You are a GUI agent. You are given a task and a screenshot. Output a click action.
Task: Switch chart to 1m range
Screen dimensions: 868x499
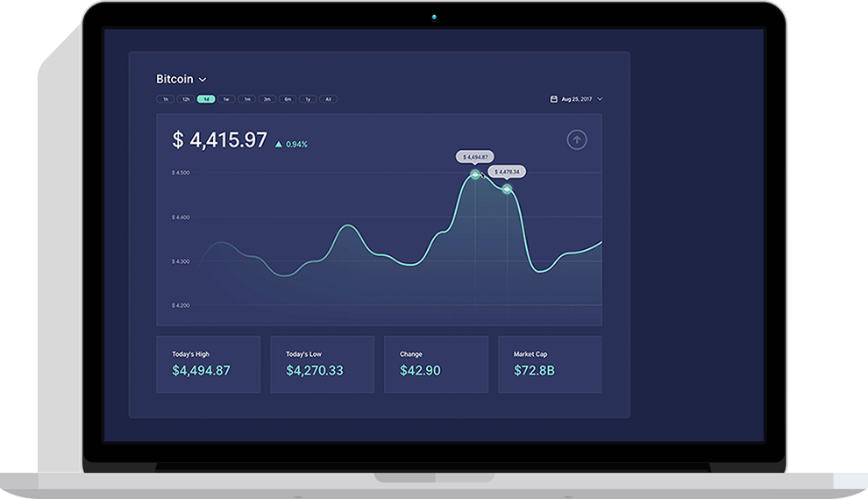[247, 99]
